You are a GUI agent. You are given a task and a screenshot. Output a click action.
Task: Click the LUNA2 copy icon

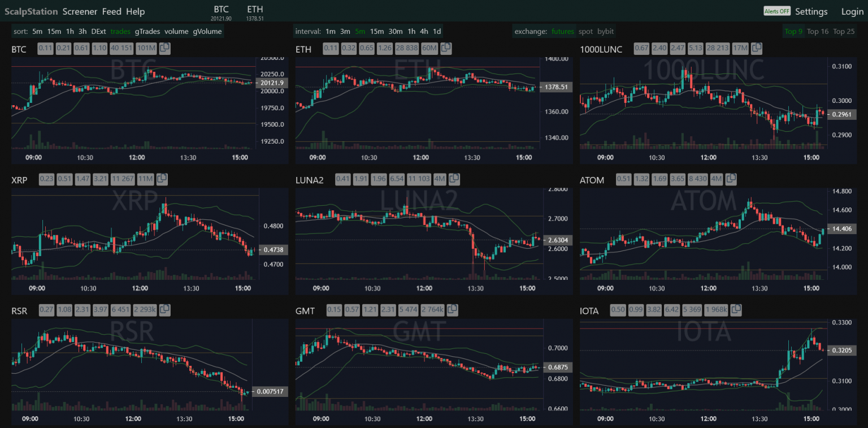tap(454, 179)
